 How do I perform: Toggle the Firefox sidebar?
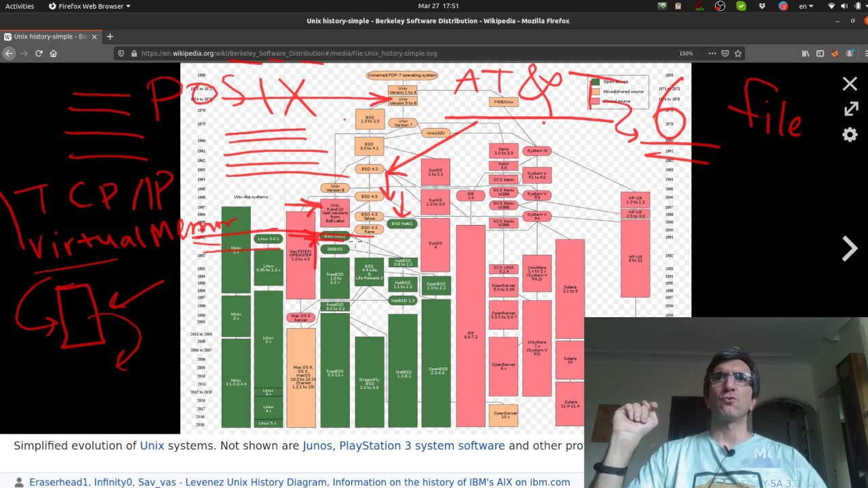820,54
